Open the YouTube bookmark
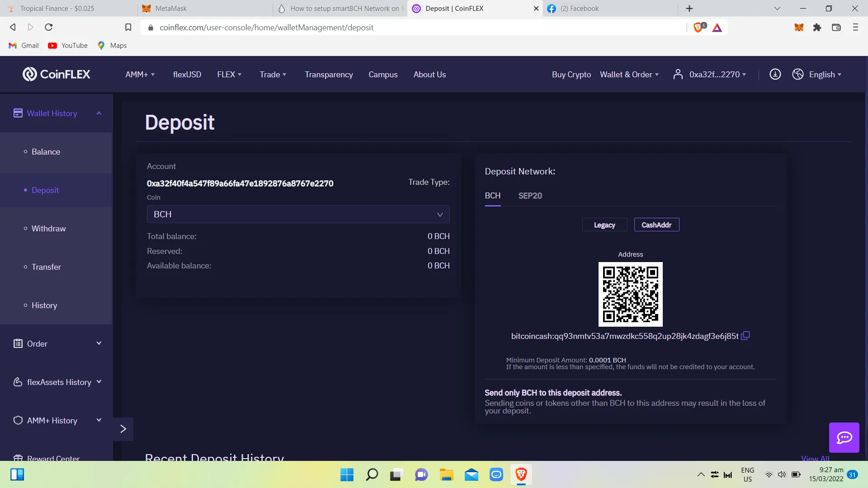 (68, 46)
